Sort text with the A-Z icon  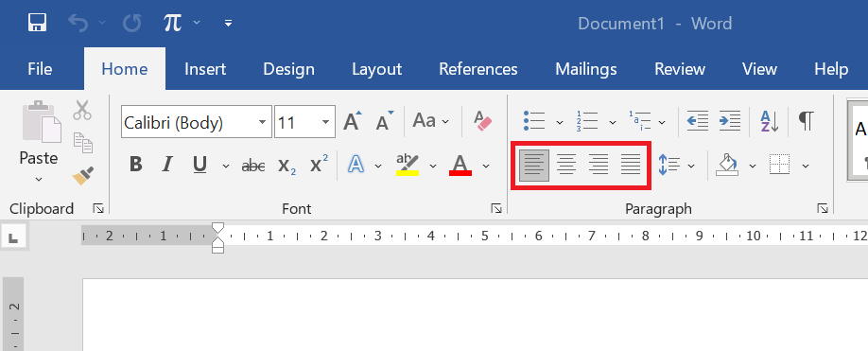pyautogui.click(x=770, y=120)
